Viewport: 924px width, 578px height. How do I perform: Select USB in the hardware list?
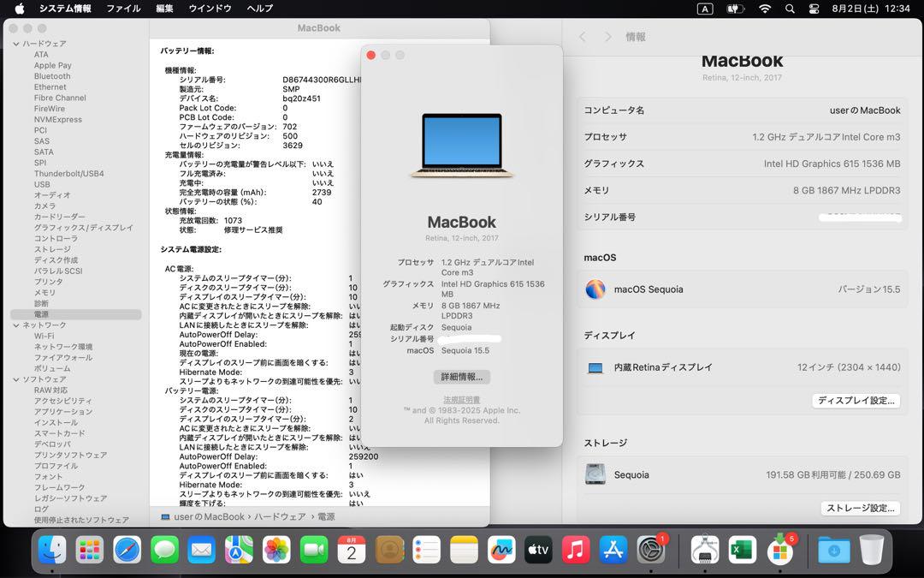tap(42, 184)
